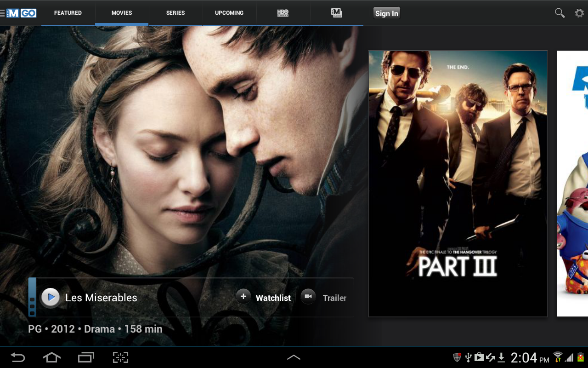
Task: Tap the Wi-Fi status icon
Action: click(558, 356)
